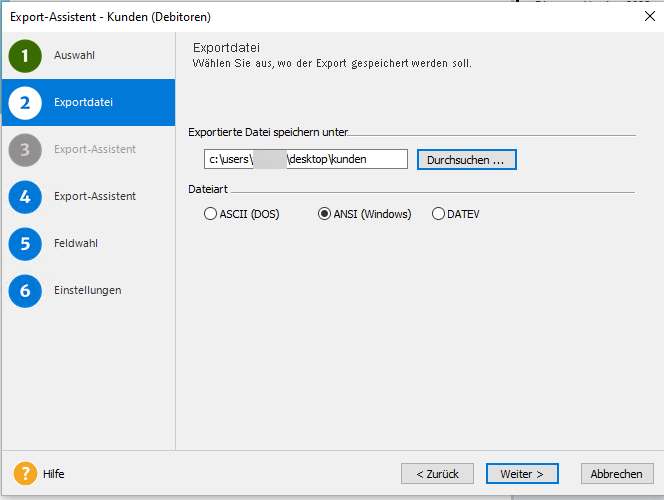Click into the export file path field
Viewport: 664px width, 500px height.
pos(306,160)
